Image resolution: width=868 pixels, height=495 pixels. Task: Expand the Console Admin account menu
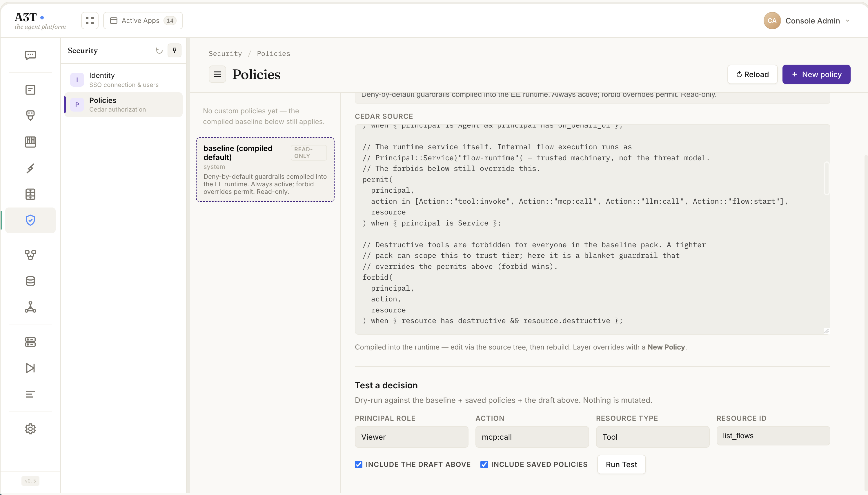click(807, 21)
